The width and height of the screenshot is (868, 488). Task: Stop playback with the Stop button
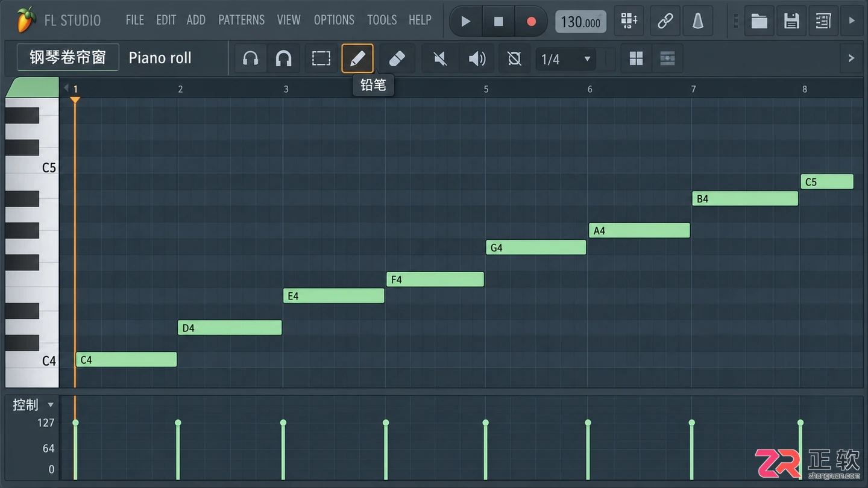pyautogui.click(x=498, y=22)
